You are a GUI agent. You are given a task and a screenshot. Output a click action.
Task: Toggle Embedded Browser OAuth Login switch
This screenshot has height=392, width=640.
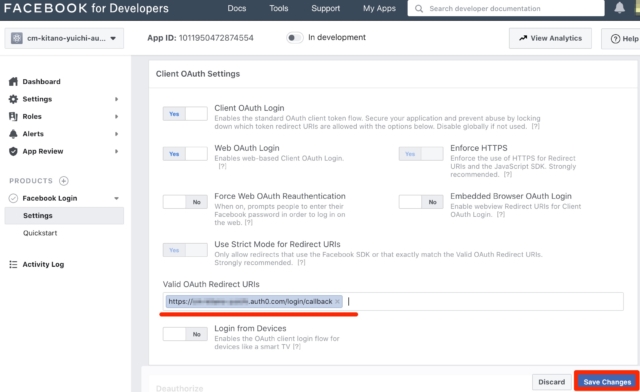tap(421, 202)
